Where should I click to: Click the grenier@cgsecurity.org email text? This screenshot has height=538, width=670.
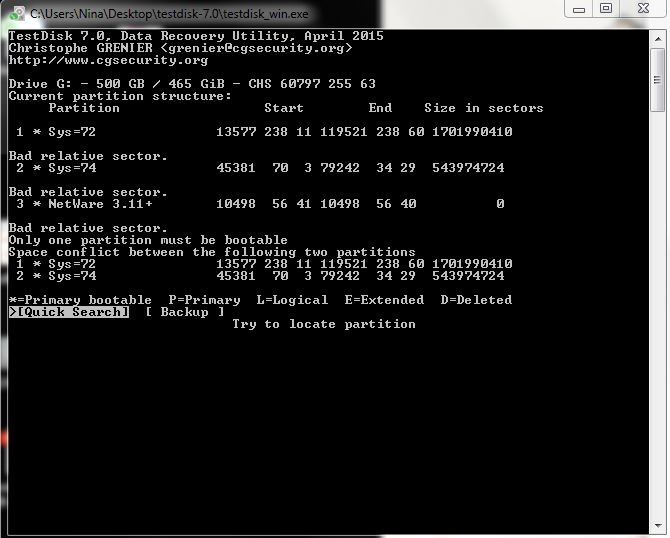point(256,48)
